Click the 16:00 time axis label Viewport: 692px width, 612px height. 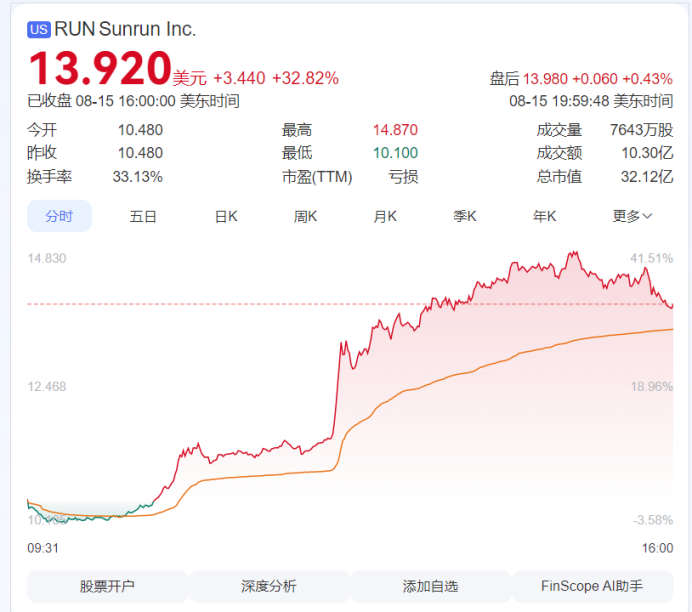click(658, 548)
